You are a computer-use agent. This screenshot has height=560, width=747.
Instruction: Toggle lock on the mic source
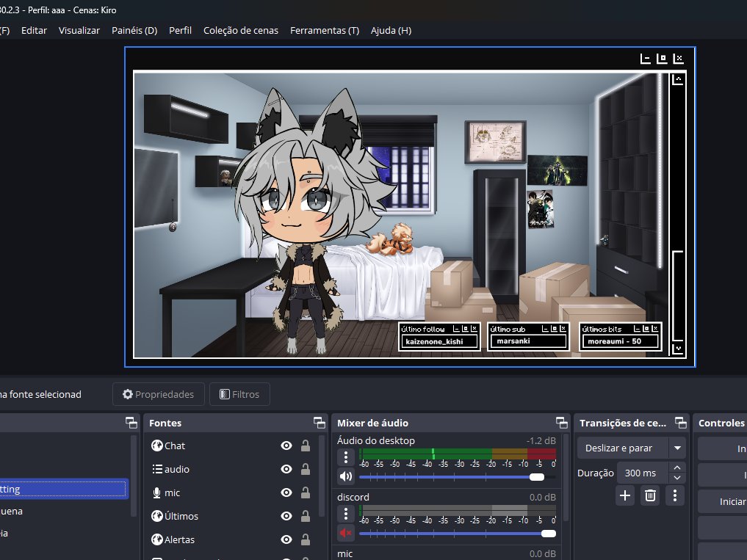[x=306, y=492]
